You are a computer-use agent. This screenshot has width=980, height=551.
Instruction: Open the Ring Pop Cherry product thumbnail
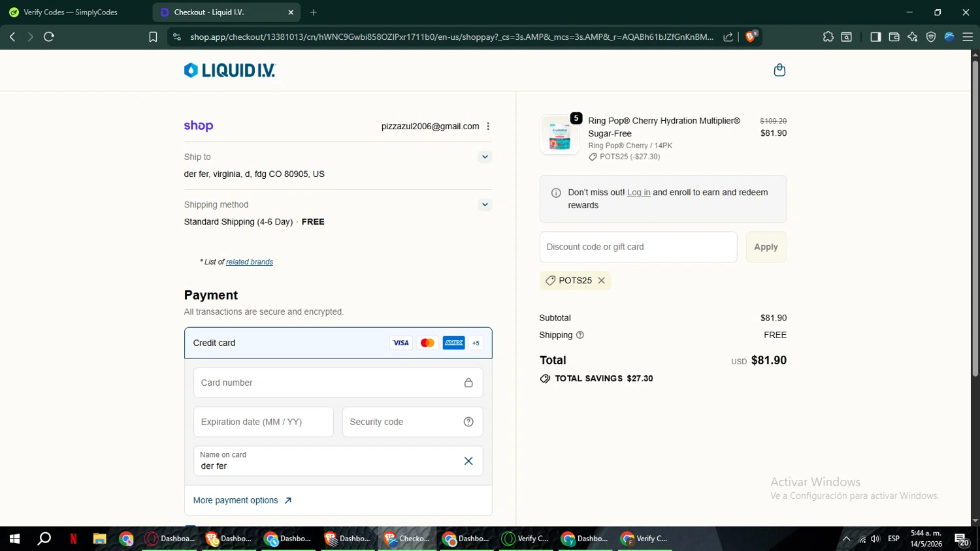(x=559, y=135)
